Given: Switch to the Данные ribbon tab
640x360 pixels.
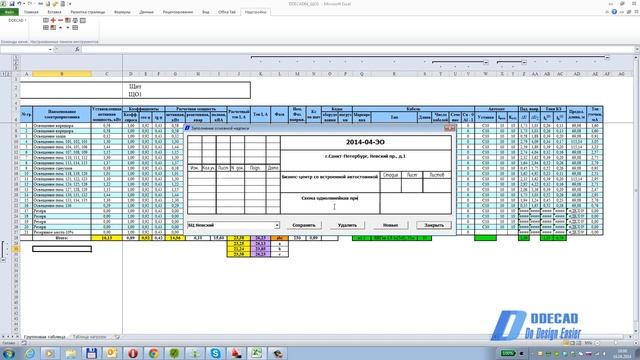Looking at the screenshot, I should pyautogui.click(x=147, y=12).
